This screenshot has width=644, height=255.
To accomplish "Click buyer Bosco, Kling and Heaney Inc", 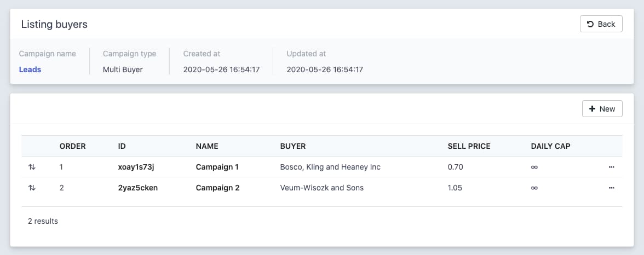I will point(330,167).
